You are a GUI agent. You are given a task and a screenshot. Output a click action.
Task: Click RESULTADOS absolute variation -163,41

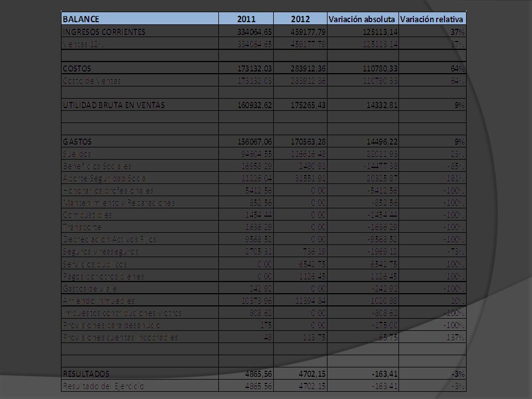(x=385, y=374)
